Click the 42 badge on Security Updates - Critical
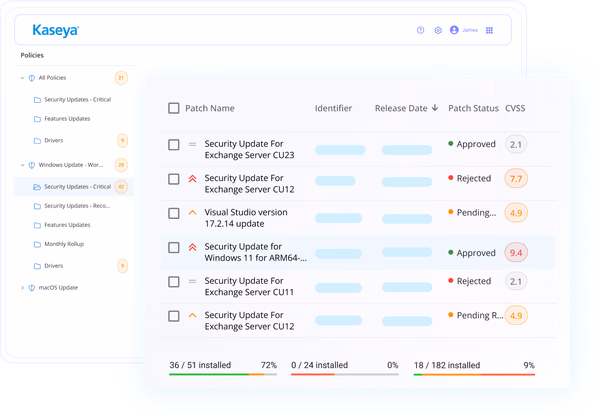This screenshot has height=414, width=600. coord(121,187)
